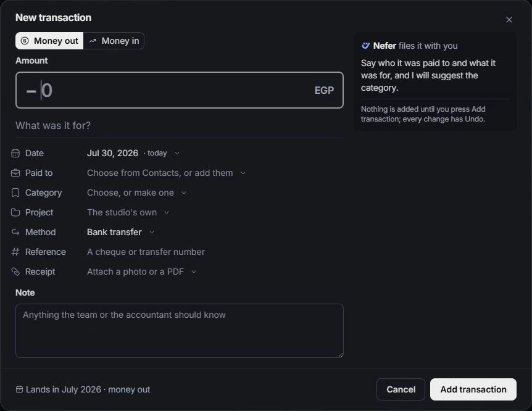Click the Add transaction button

[x=473, y=389]
